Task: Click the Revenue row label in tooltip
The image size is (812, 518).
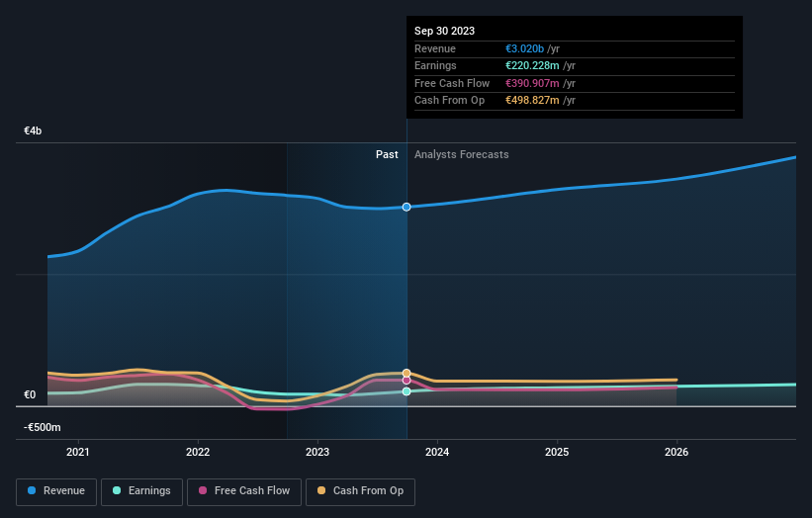Action: (x=435, y=48)
